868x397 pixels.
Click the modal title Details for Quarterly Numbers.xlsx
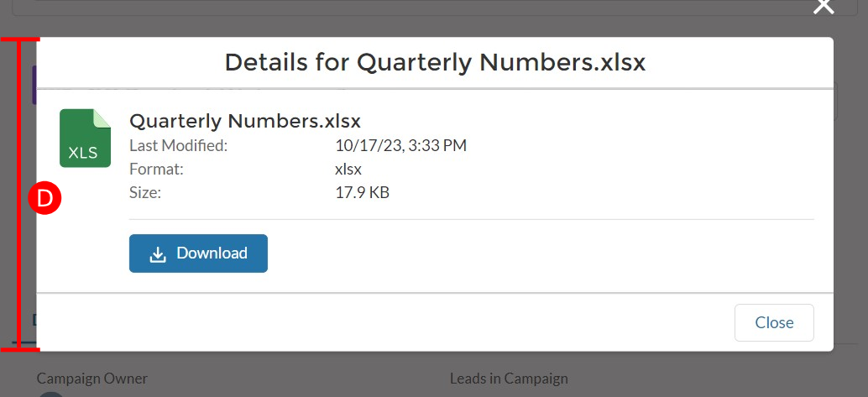tap(435, 63)
